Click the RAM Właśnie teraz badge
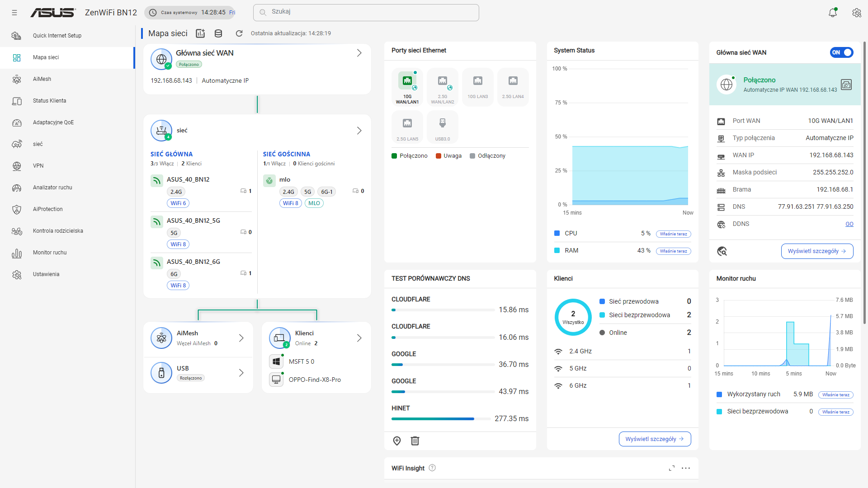868x488 pixels. point(673,251)
